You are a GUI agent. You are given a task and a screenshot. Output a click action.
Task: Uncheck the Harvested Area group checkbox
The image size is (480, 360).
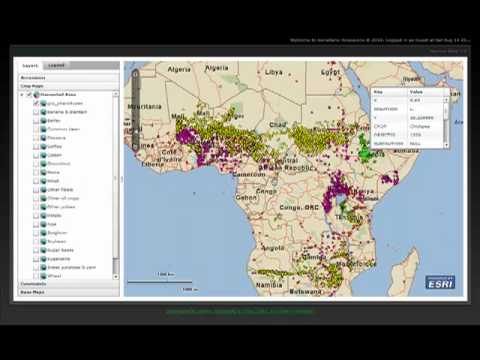click(29, 95)
